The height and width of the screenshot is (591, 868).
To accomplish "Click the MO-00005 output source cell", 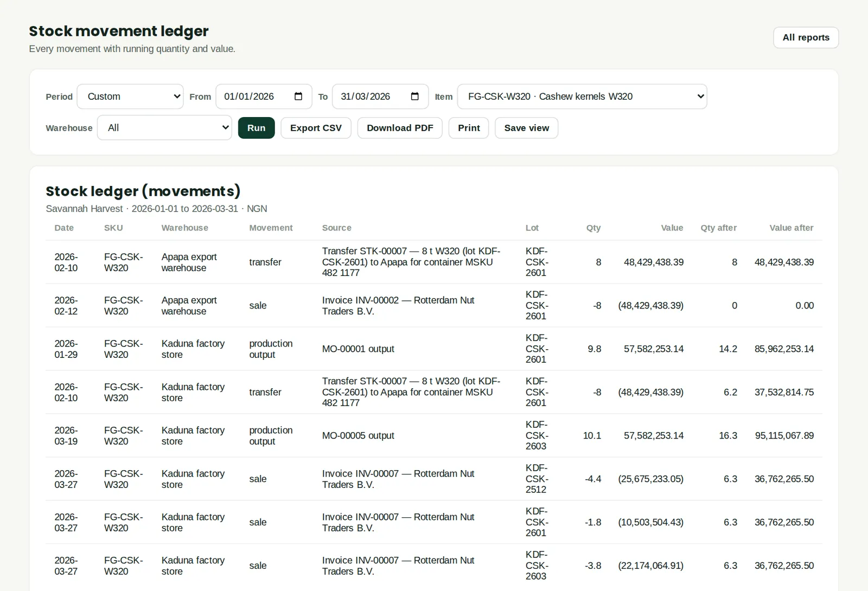I will click(x=358, y=435).
